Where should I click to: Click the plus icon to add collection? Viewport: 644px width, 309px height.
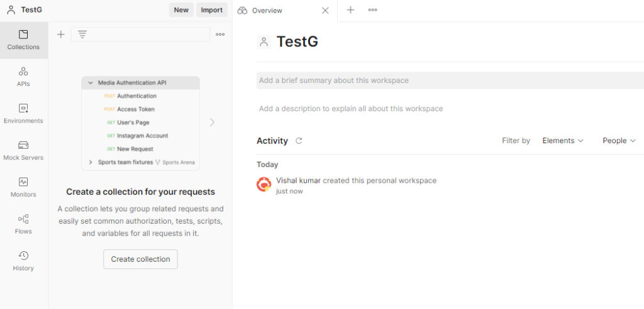(61, 35)
